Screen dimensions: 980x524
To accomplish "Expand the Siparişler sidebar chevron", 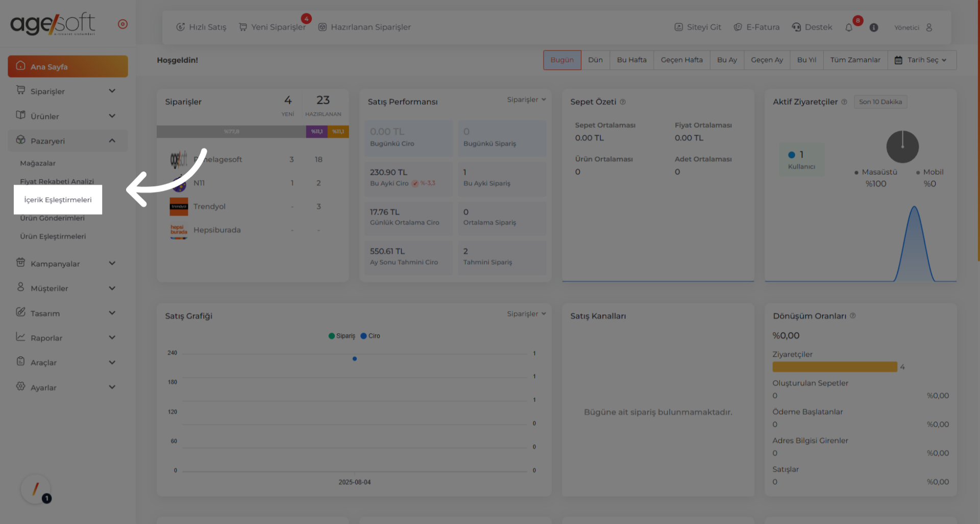I will pos(112,91).
